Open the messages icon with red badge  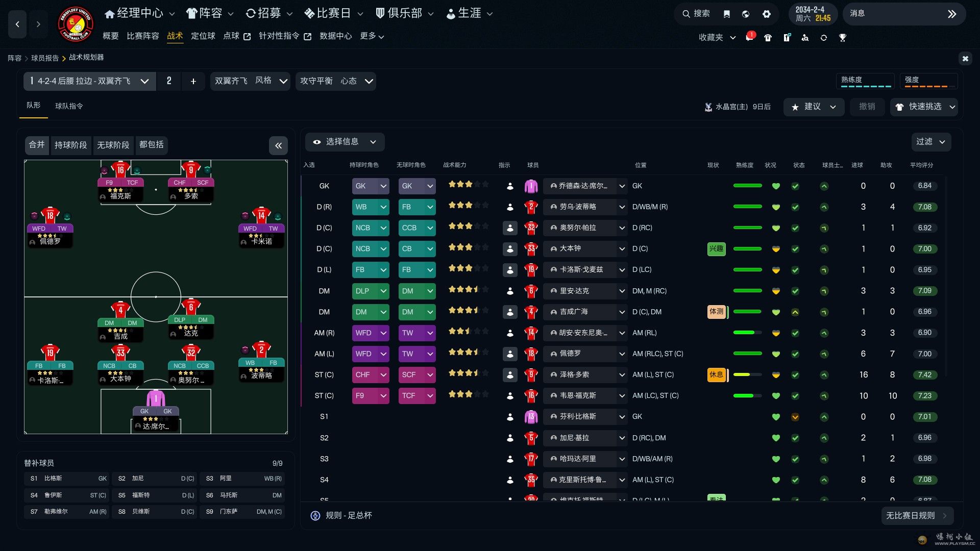(x=749, y=37)
